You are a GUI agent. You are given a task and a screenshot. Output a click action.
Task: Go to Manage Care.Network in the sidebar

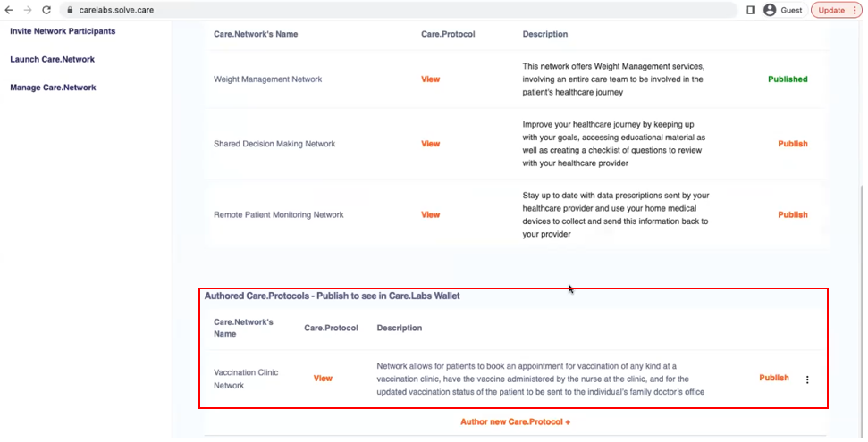coord(53,88)
